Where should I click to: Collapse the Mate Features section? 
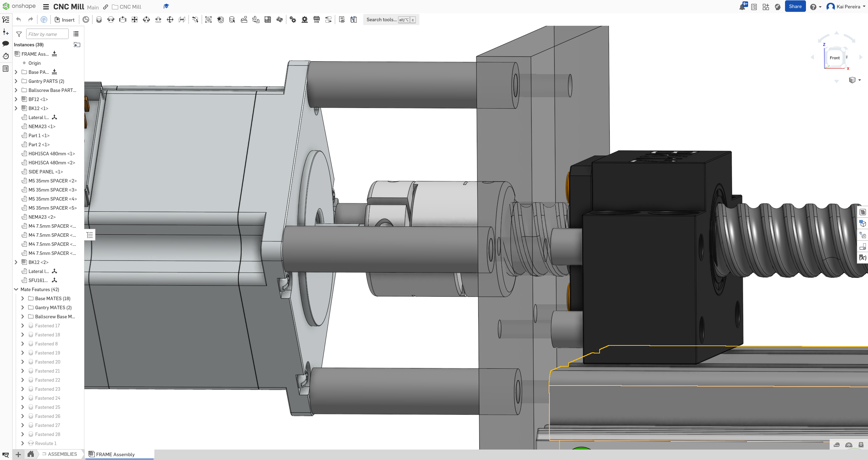pos(16,289)
